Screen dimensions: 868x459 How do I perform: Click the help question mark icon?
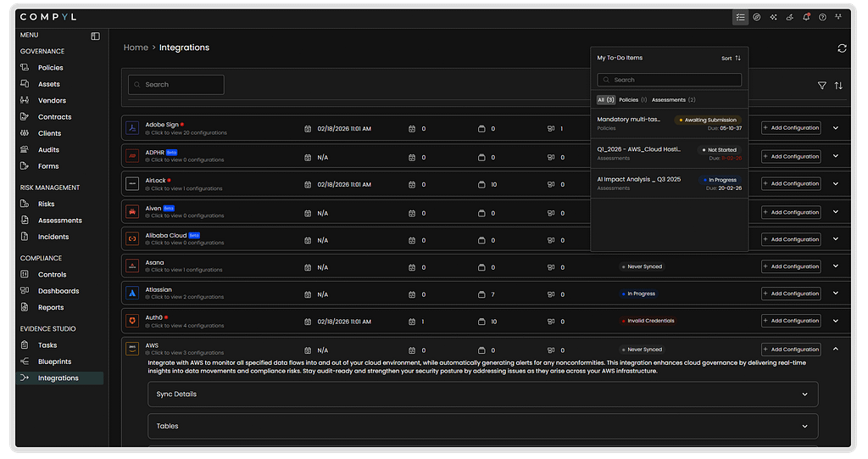coord(822,17)
